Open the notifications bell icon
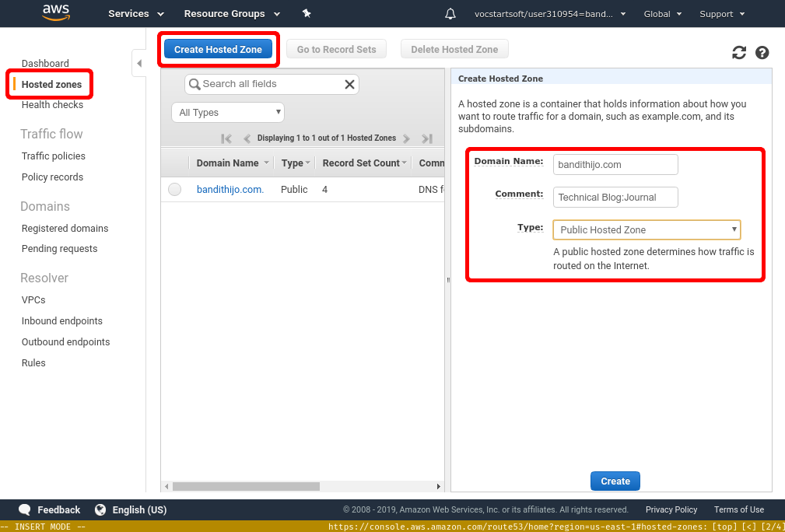785x532 pixels. click(x=450, y=14)
